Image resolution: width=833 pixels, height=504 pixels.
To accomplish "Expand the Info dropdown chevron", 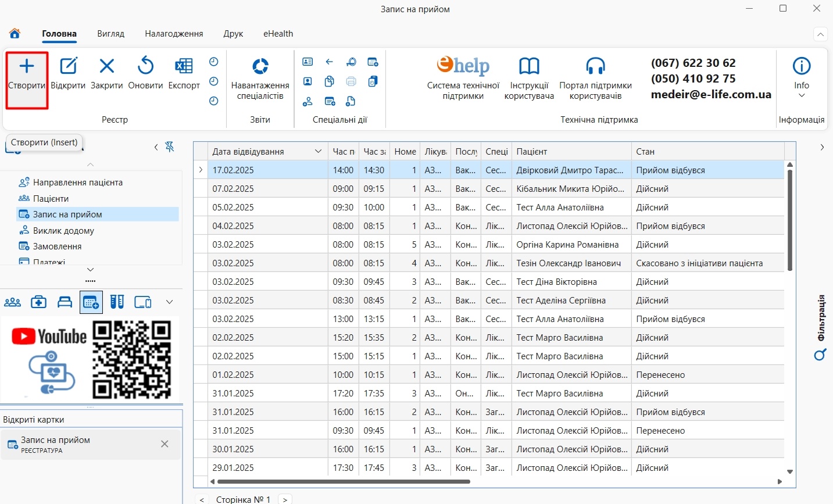I will pyautogui.click(x=802, y=96).
